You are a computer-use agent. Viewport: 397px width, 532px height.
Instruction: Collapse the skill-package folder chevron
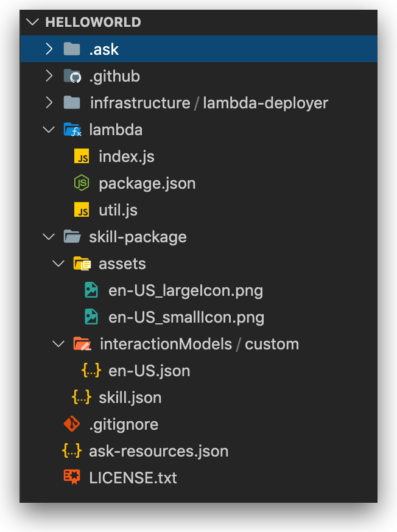pyautogui.click(x=49, y=237)
